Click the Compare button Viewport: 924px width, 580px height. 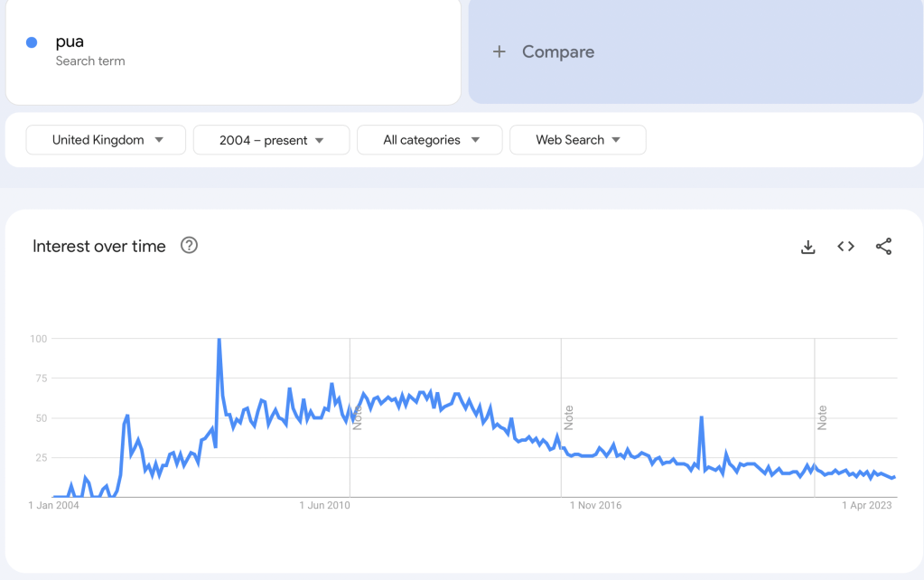557,51
